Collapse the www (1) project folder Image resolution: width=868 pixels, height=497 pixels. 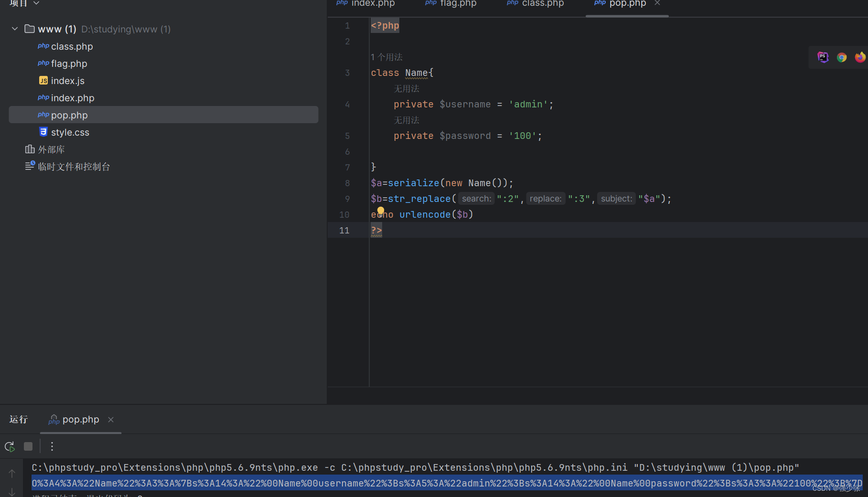point(15,29)
